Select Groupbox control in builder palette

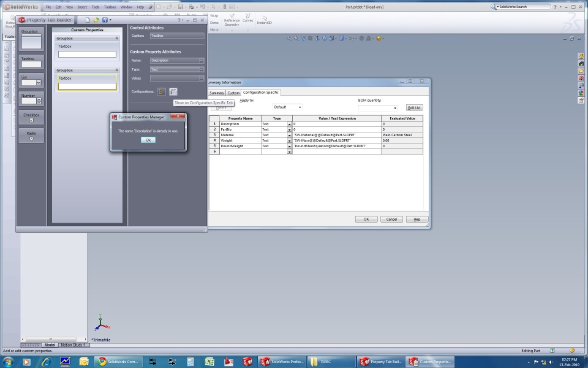31,39
